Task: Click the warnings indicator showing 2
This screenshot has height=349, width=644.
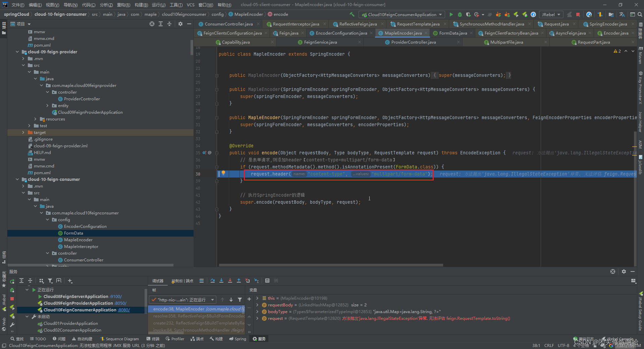Action: (617, 51)
